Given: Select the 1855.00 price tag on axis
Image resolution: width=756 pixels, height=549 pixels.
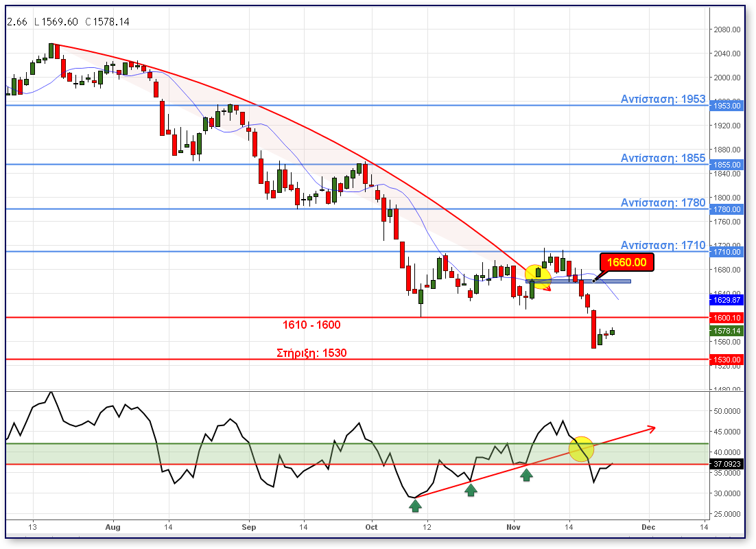Looking at the screenshot, I should (x=727, y=165).
